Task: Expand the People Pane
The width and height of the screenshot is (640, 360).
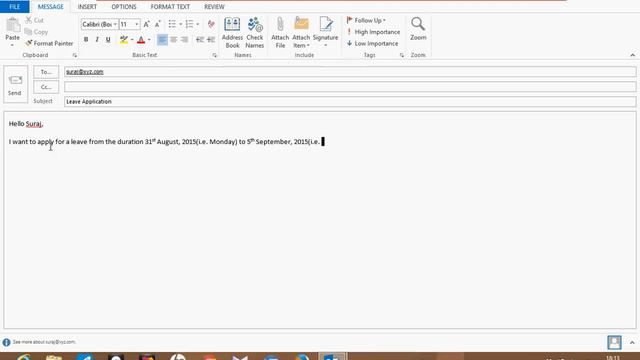Action: (x=632, y=342)
